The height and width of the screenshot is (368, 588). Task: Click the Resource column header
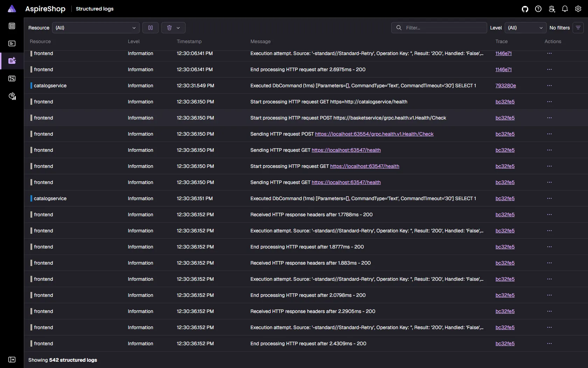click(40, 41)
